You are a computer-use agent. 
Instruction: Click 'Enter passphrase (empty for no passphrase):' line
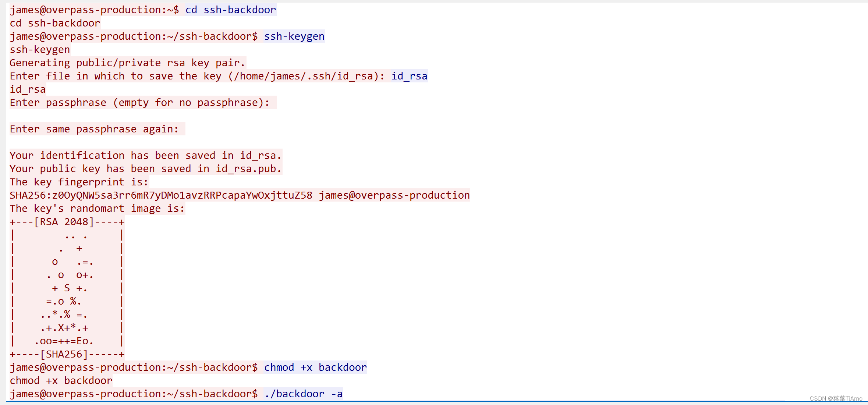click(140, 103)
